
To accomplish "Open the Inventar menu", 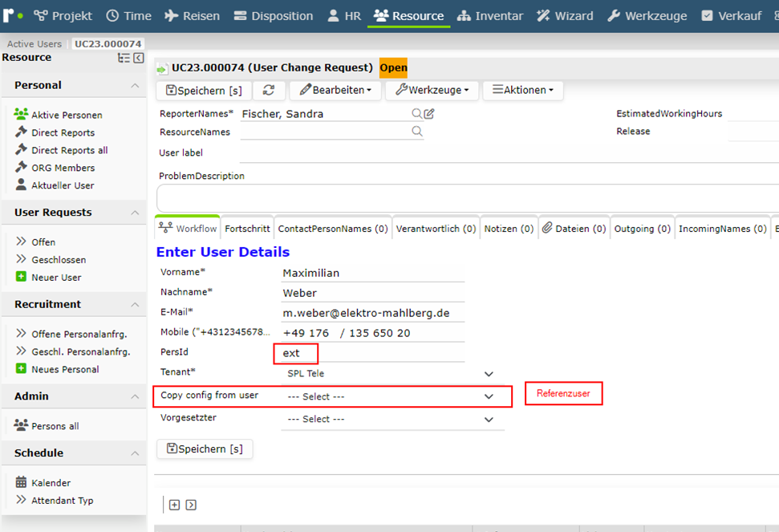I will click(x=490, y=16).
